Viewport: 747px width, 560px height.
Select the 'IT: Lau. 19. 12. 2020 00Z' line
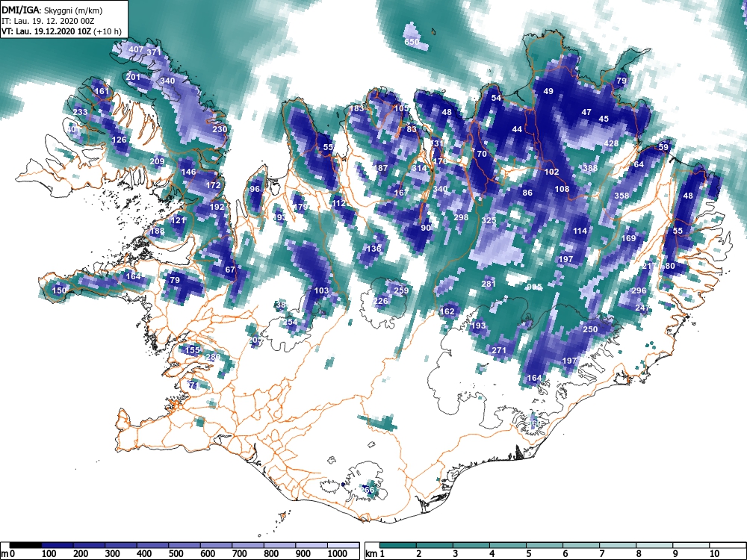click(x=48, y=21)
